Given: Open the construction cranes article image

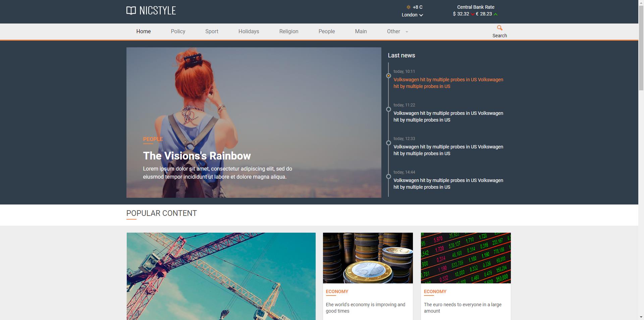Looking at the screenshot, I should tap(221, 276).
